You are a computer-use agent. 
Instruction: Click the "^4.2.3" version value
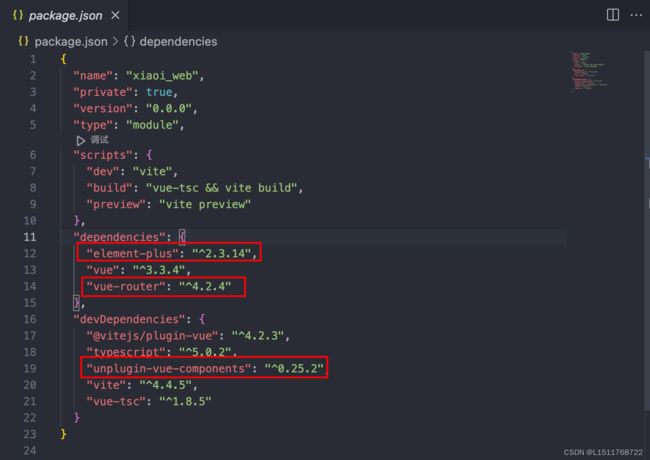click(258, 336)
